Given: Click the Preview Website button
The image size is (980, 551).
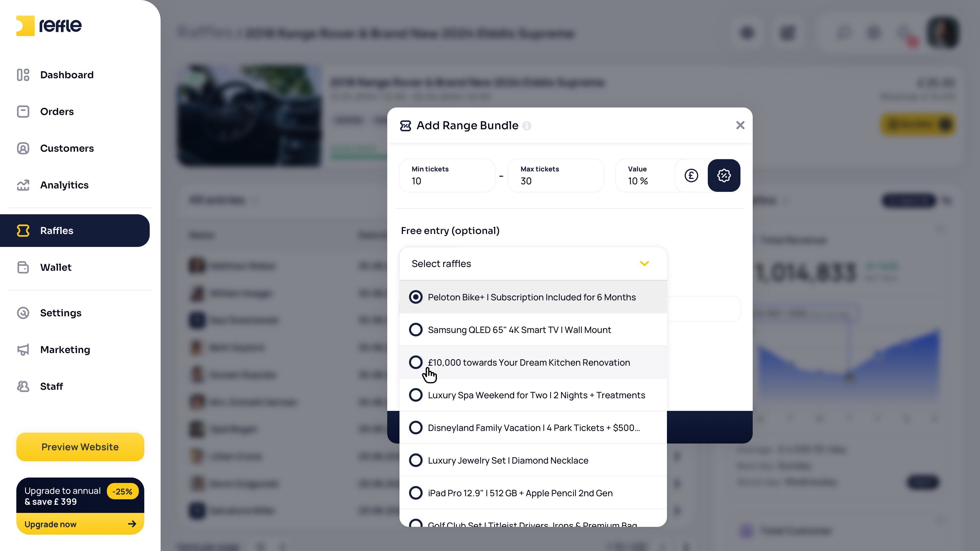Looking at the screenshot, I should coord(80,447).
